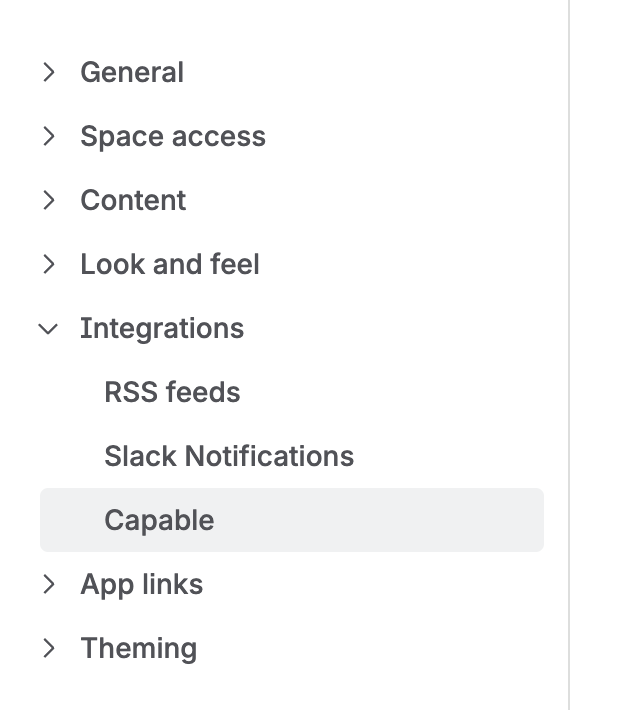Open the Content settings label

(x=133, y=200)
